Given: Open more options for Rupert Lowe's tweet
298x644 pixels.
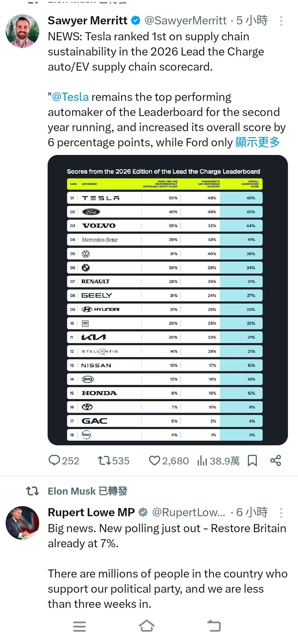Looking at the screenshot, I should [281, 513].
